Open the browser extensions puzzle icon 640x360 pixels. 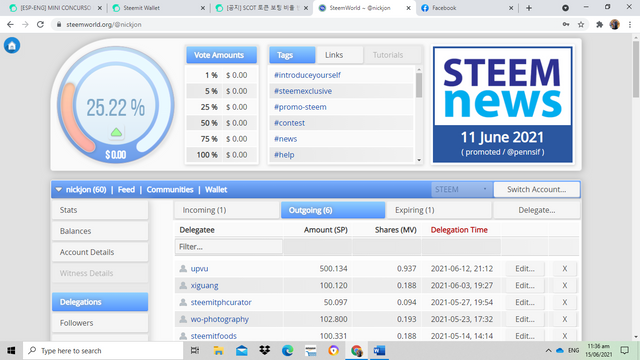[x=599, y=24]
